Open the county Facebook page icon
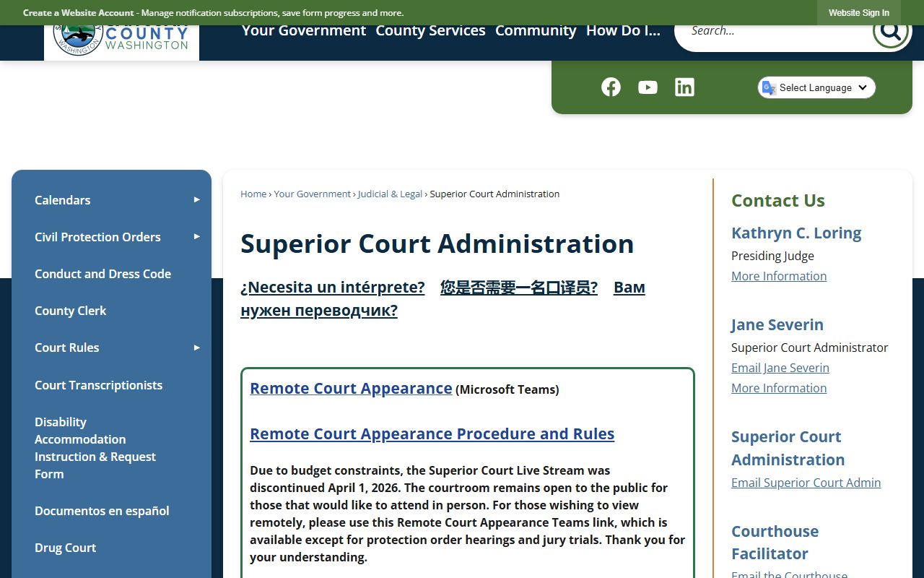Screen dimensions: 924x578 click(x=611, y=87)
